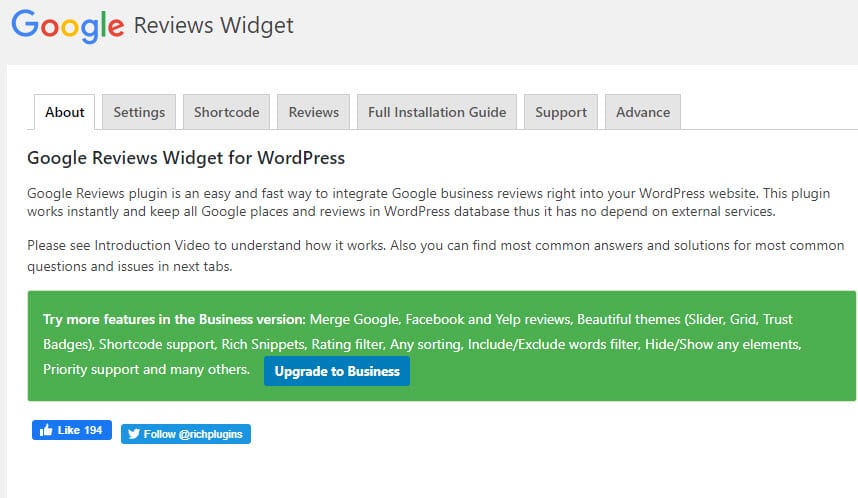
Task: Click the Upgrade to Business button
Action: (337, 371)
